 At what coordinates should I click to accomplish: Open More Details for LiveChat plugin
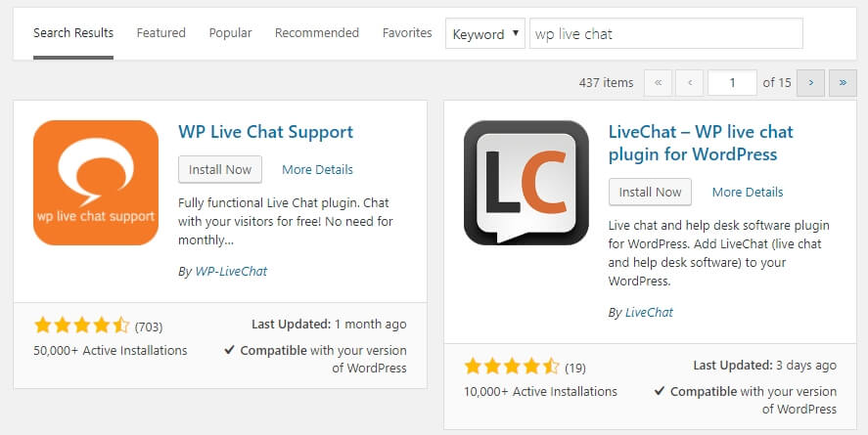(x=748, y=193)
